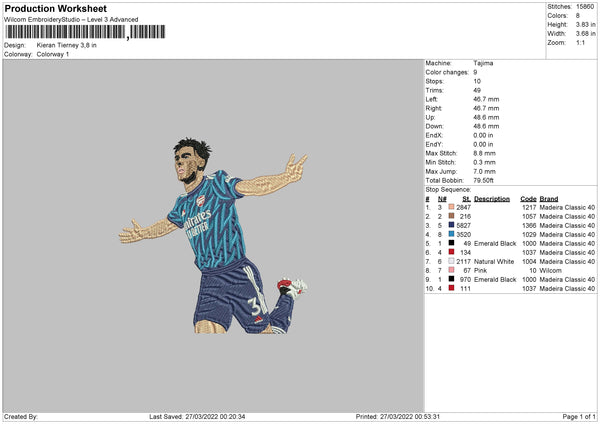The width and height of the screenshot is (600, 424).
Task: Click the EndX value 0.00 in
Action: (x=483, y=135)
